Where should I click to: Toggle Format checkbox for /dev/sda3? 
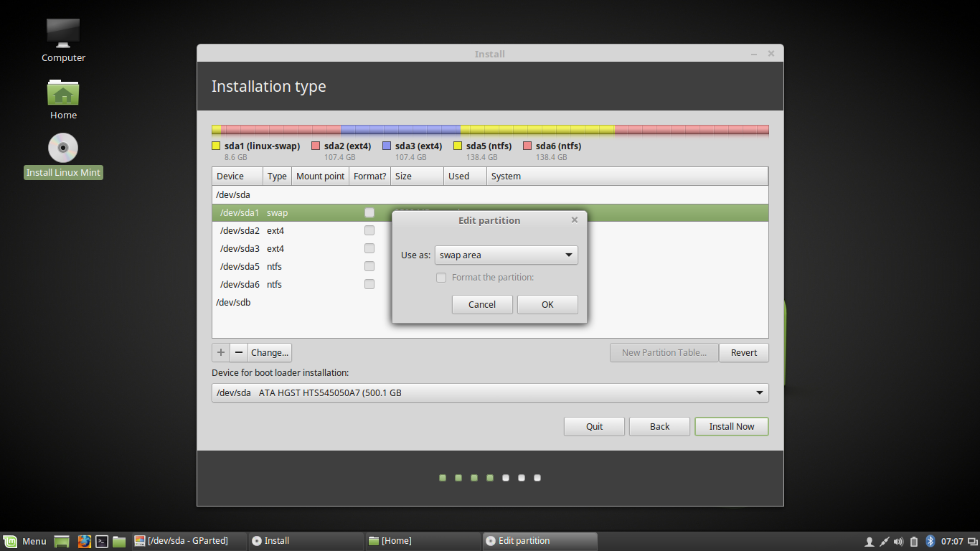tap(369, 248)
